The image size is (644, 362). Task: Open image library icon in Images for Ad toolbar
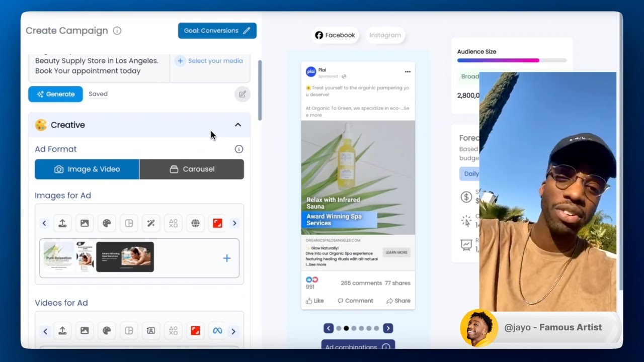click(85, 223)
